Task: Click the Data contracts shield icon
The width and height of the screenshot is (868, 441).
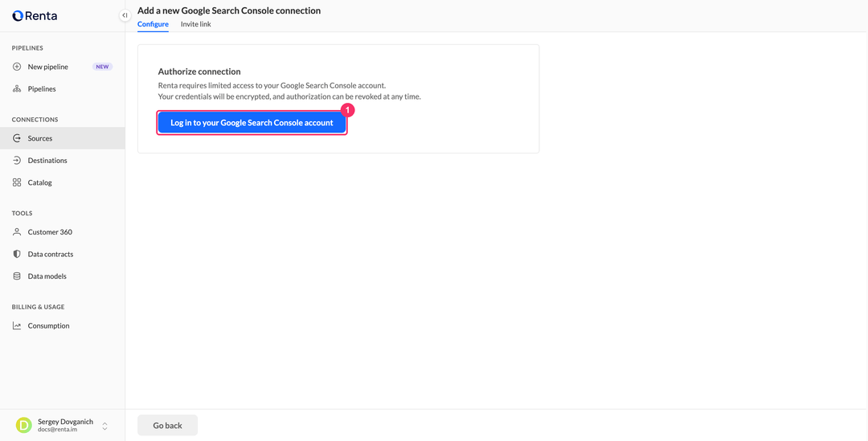Action: tap(17, 255)
